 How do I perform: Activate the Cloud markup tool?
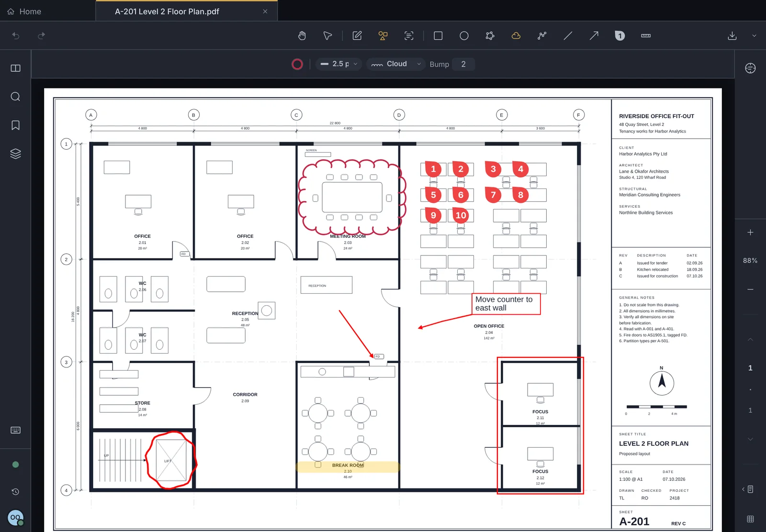coord(516,36)
